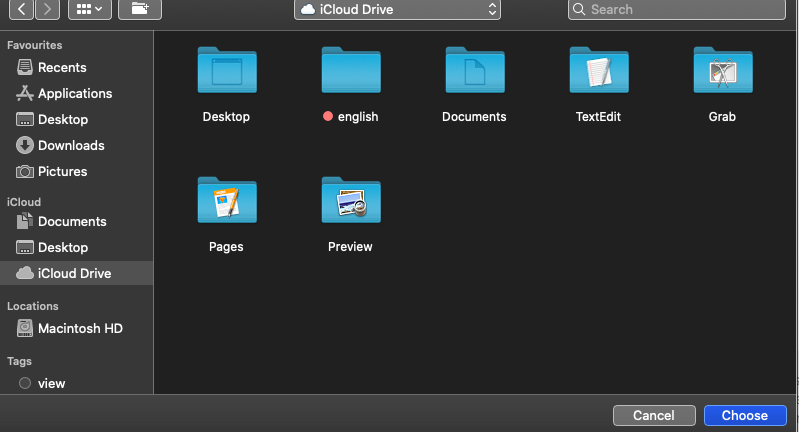
Task: Click the iCloud Drive cloud icon in sidebar
Action: click(x=24, y=273)
